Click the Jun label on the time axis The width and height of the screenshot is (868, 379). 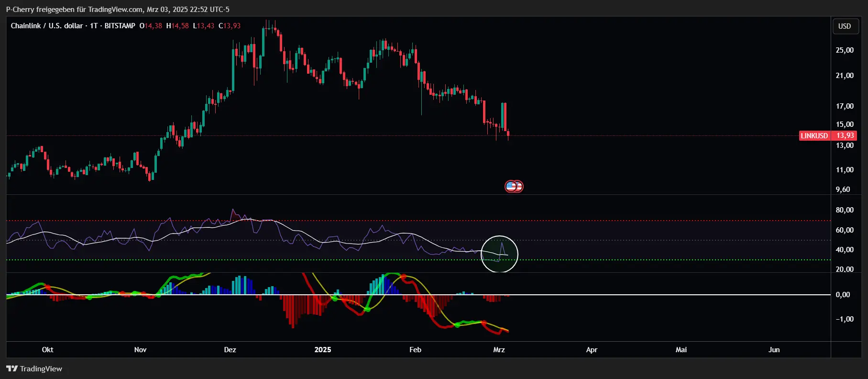coord(774,350)
